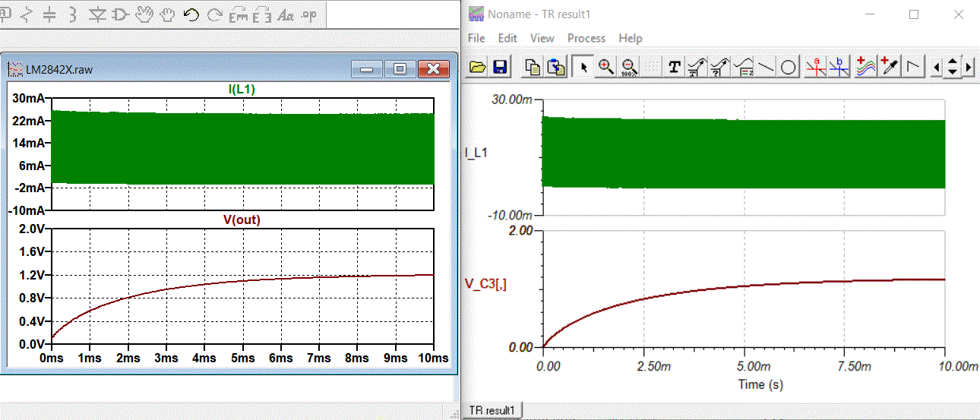Close the TINA result window
This screenshot has height=420, width=980.
pyautogui.click(x=957, y=14)
